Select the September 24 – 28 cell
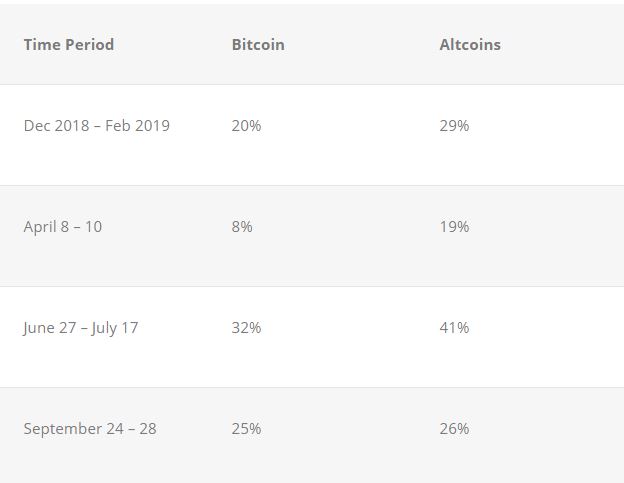Image resolution: width=624 pixels, height=483 pixels. pyautogui.click(x=90, y=429)
